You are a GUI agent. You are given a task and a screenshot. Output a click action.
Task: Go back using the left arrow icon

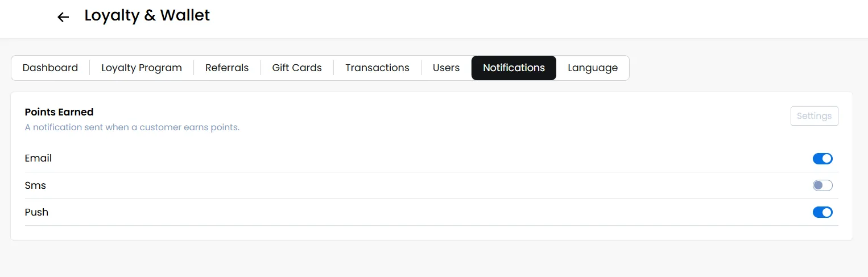click(x=63, y=17)
